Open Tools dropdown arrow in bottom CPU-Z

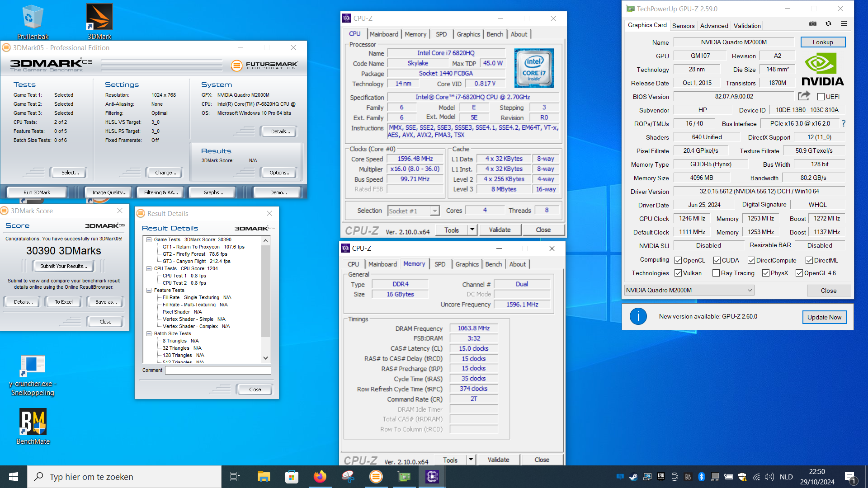471,460
